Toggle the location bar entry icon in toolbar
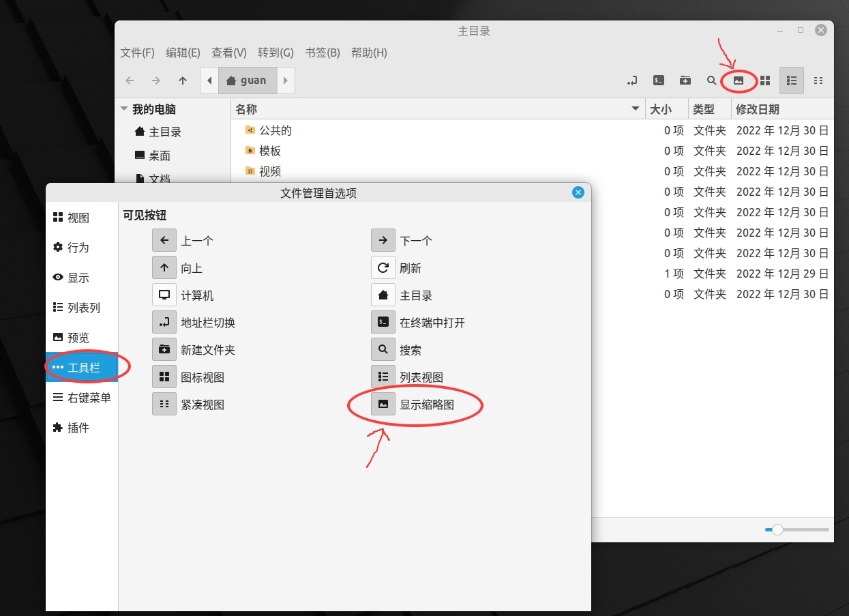The width and height of the screenshot is (849, 616). [631, 80]
